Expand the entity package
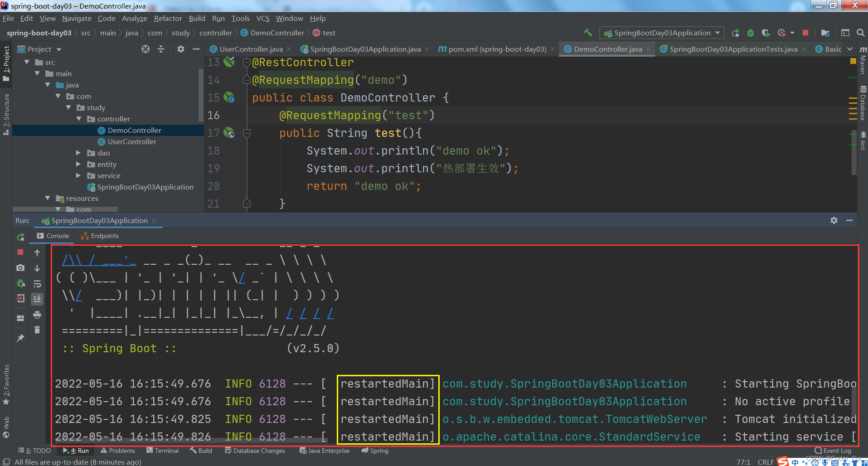The width and height of the screenshot is (868, 466). 78,164
